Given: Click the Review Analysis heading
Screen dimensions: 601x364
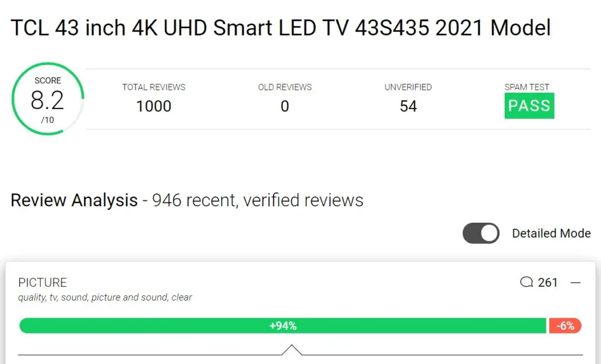Looking at the screenshot, I should pos(74,200).
